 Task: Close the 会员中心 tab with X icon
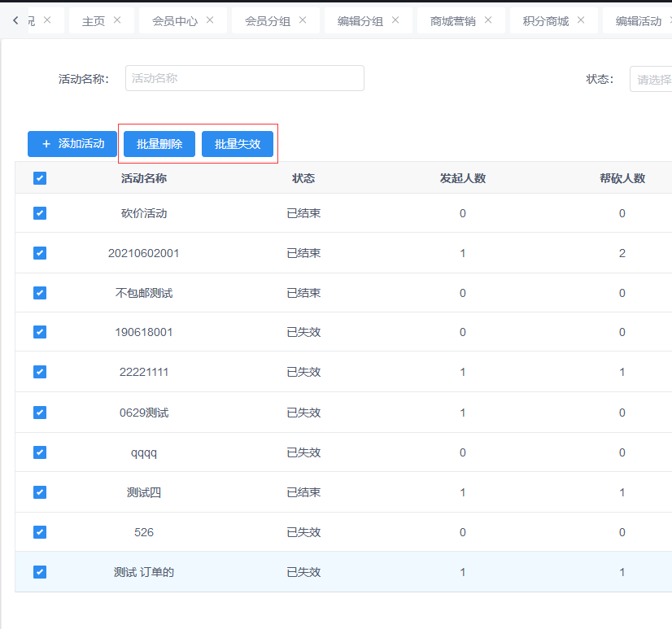(210, 20)
